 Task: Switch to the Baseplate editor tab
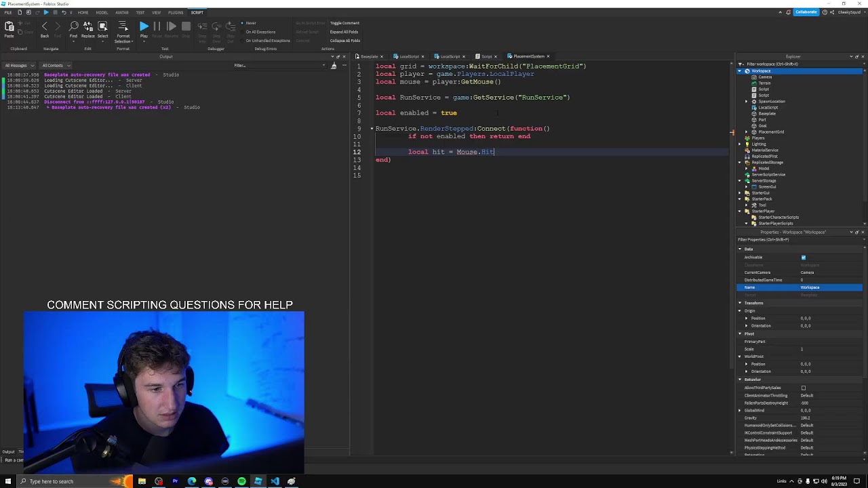(369, 56)
